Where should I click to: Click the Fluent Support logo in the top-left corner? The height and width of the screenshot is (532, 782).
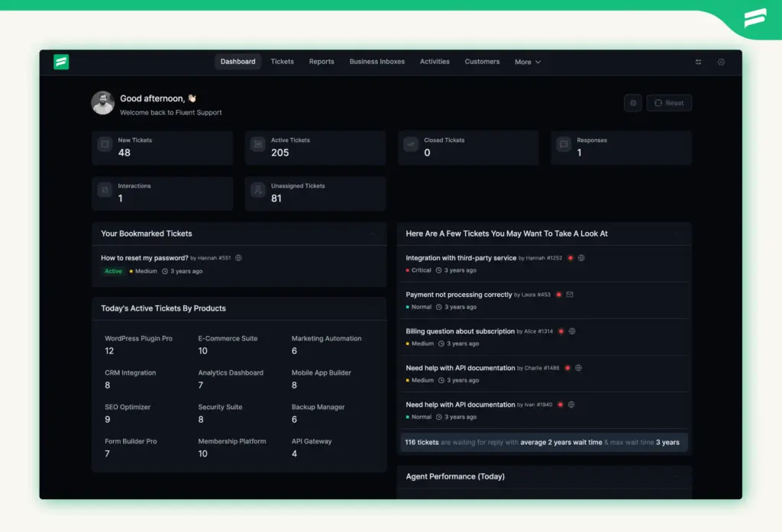tap(61, 62)
